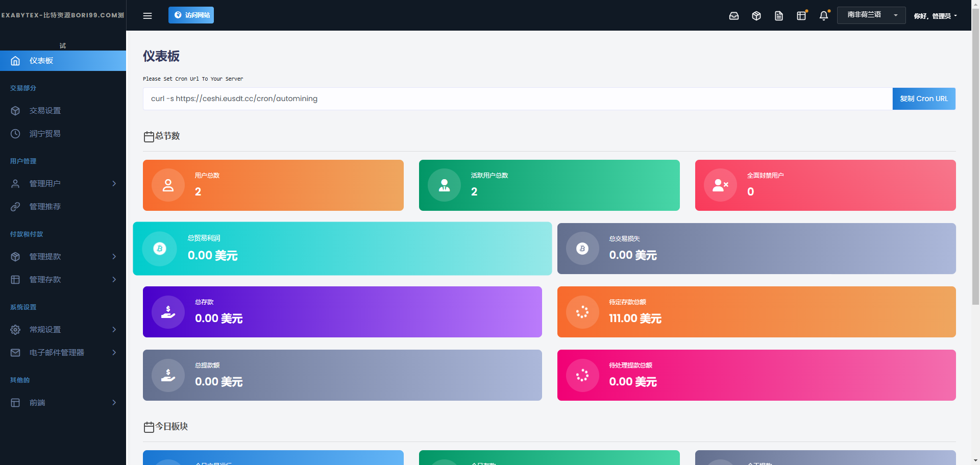Click the table icon beside 管理存款
The width and height of the screenshot is (980, 465).
click(x=15, y=280)
